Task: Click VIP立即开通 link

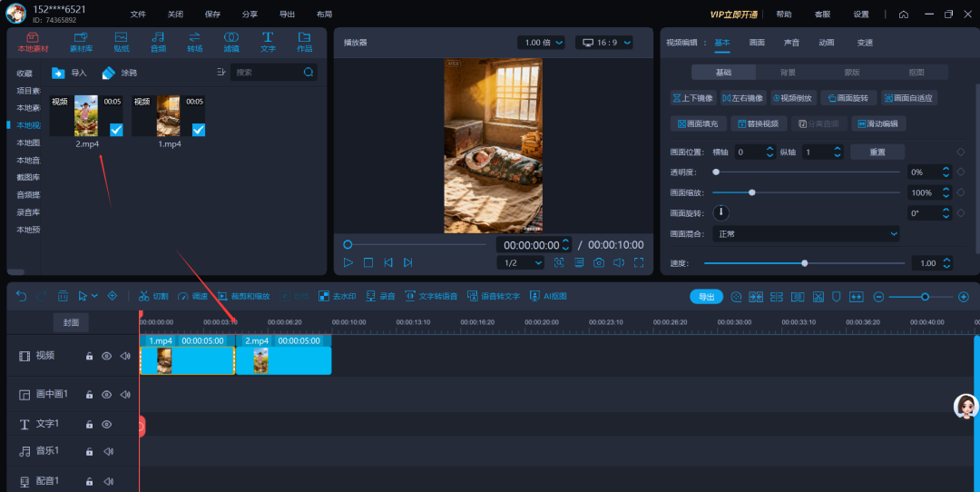Action: (734, 15)
